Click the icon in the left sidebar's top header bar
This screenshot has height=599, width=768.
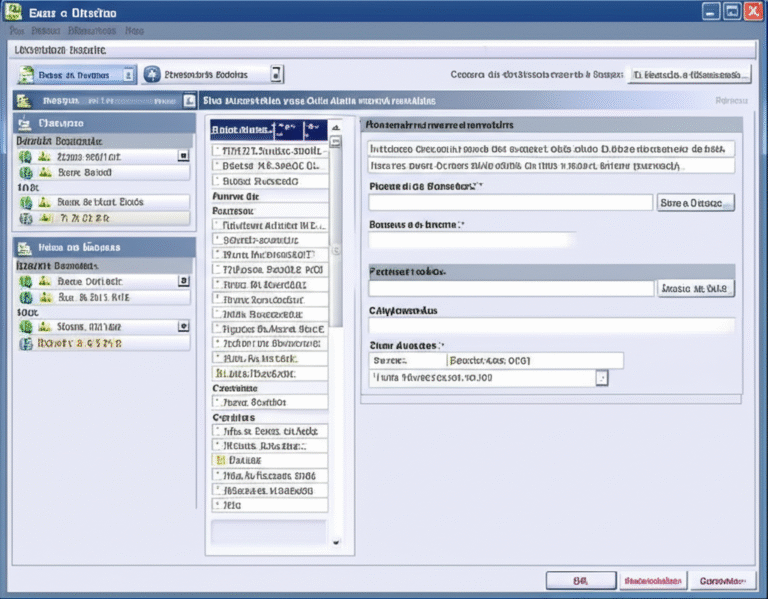tap(24, 100)
